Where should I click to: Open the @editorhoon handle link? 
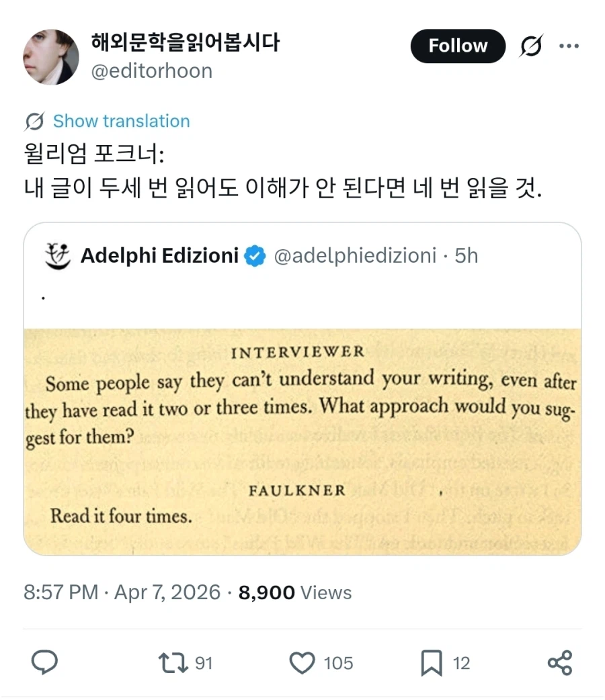point(151,71)
